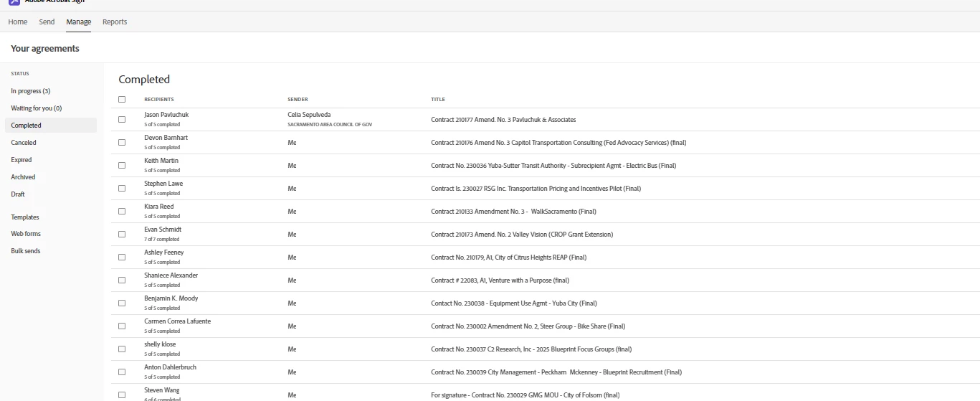Check the Carmen Correa Lafuente row checkbox
Viewport: 980px width, 401px height.
coord(122,326)
